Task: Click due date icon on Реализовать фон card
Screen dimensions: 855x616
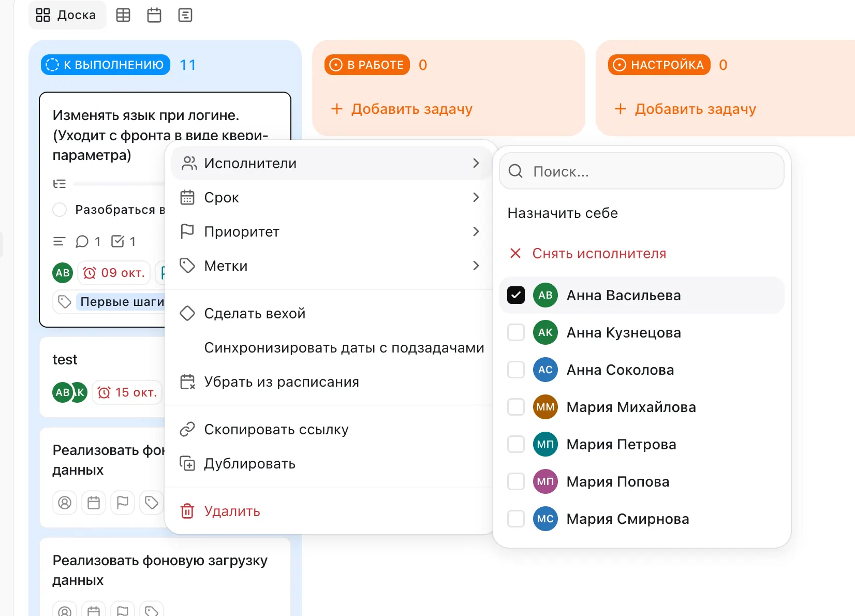Action: tap(94, 503)
